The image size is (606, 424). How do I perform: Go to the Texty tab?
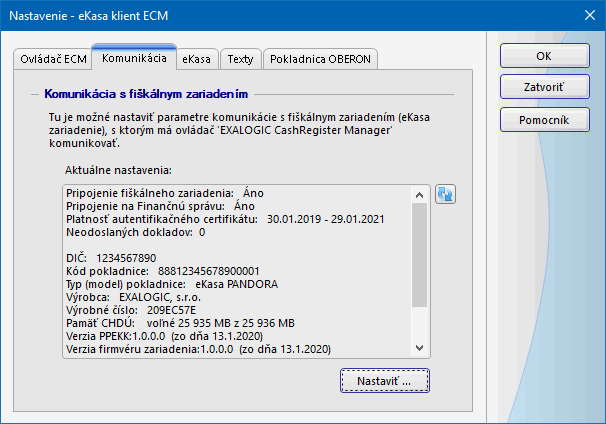pyautogui.click(x=240, y=59)
